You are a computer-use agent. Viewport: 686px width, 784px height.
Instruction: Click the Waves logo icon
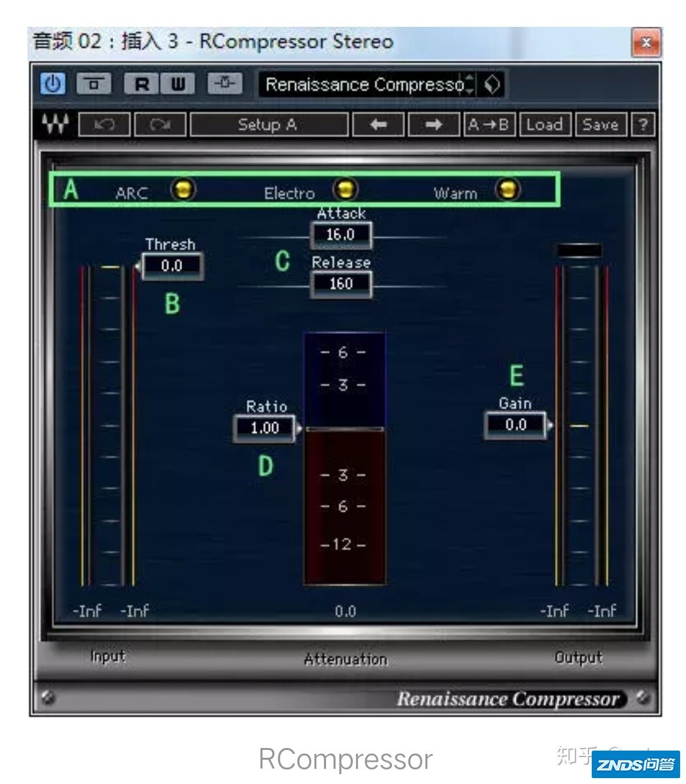pos(55,124)
